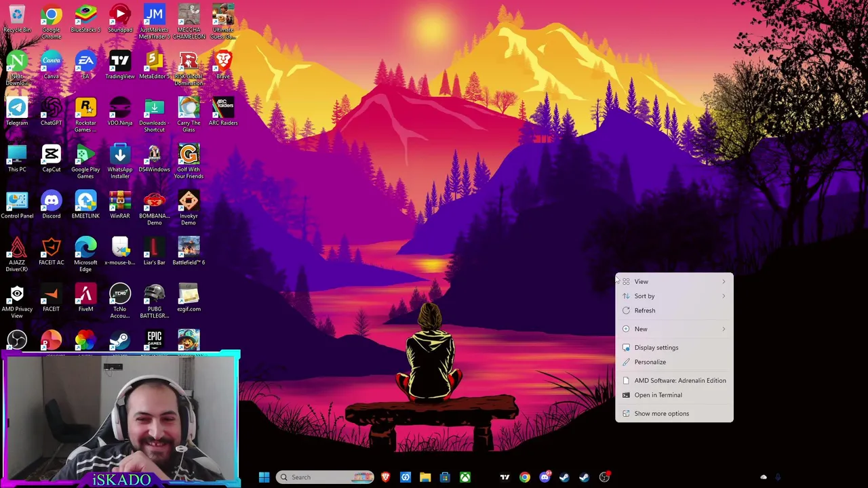Select the Ultimate Guess Game shortcut
The image size is (868, 488).
[223, 21]
